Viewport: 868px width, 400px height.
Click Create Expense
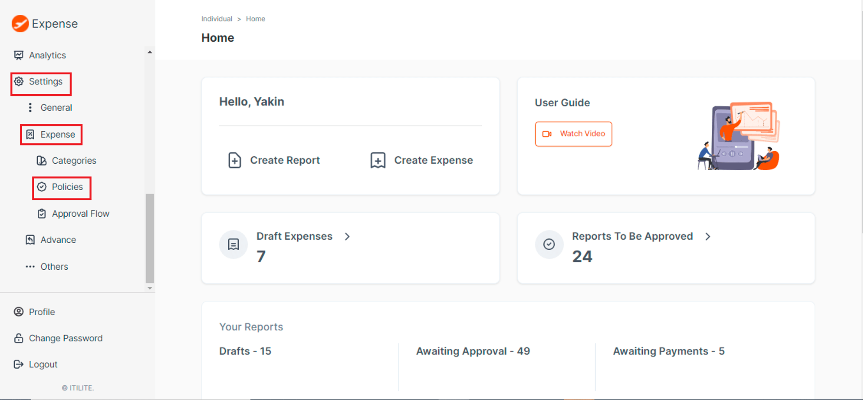tap(433, 160)
